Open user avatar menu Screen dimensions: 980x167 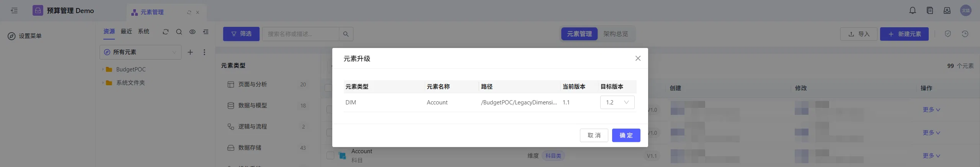966,11
